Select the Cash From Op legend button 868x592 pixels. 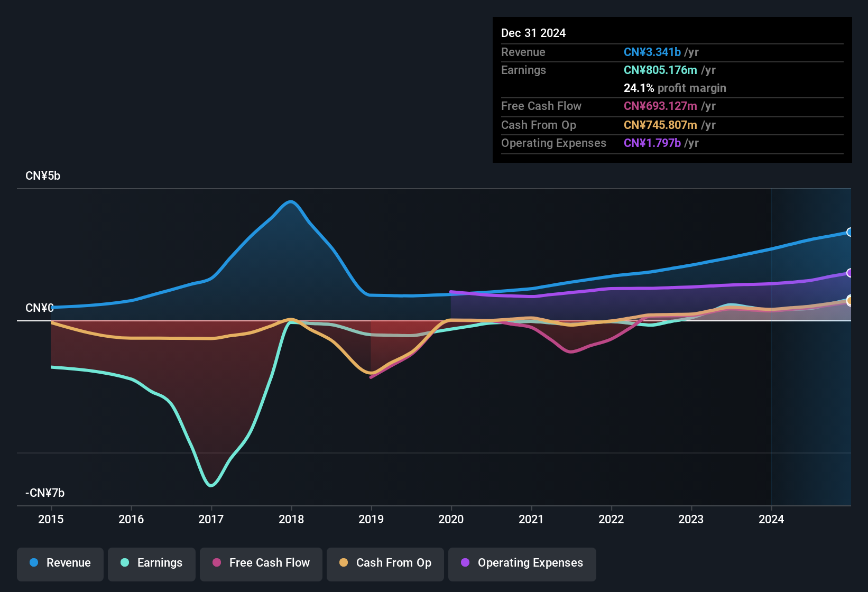coord(385,563)
